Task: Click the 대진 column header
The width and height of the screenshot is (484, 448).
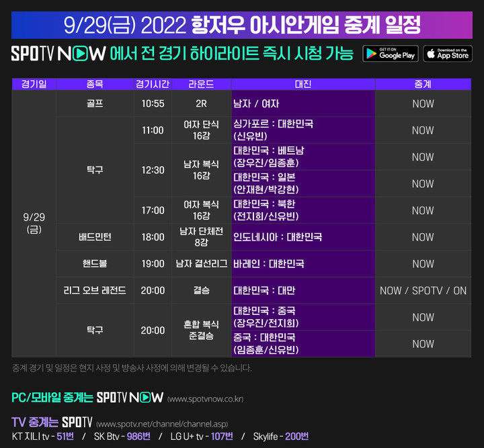Action: (303, 84)
